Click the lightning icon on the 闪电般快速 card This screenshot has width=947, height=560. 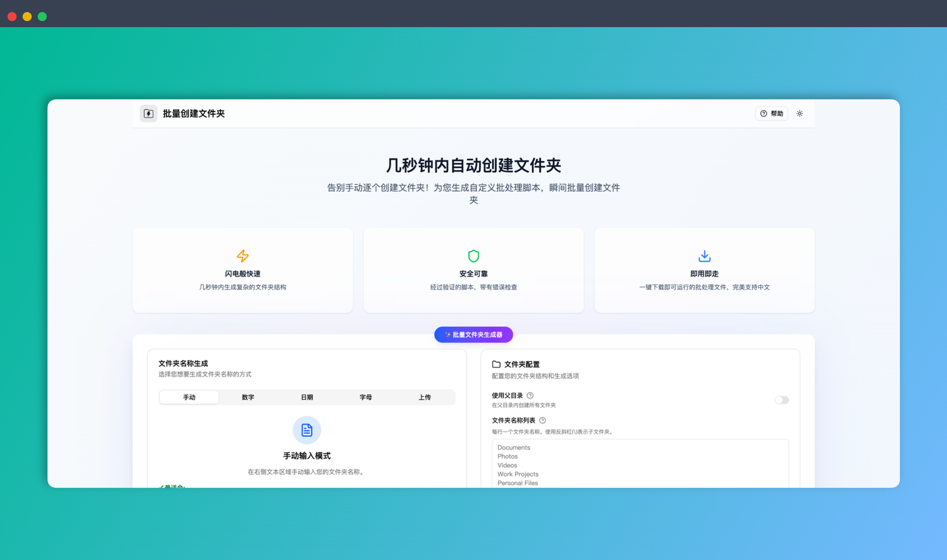tap(242, 256)
